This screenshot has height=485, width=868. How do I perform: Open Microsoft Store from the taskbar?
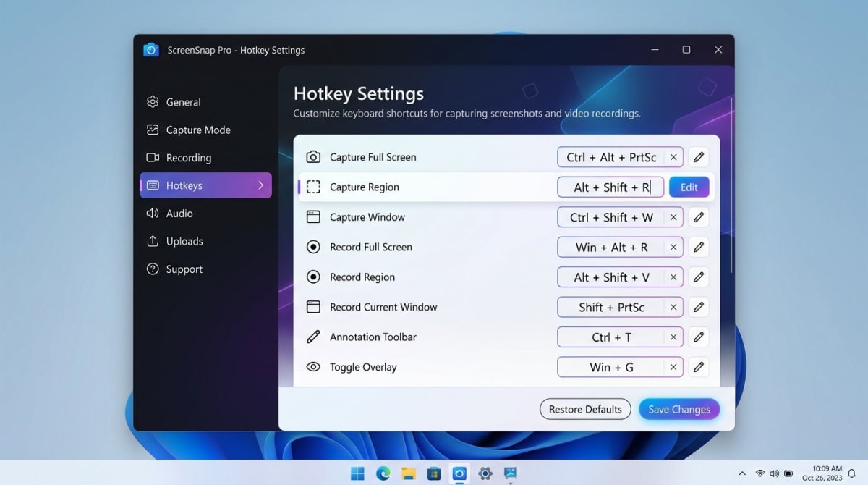point(434,473)
